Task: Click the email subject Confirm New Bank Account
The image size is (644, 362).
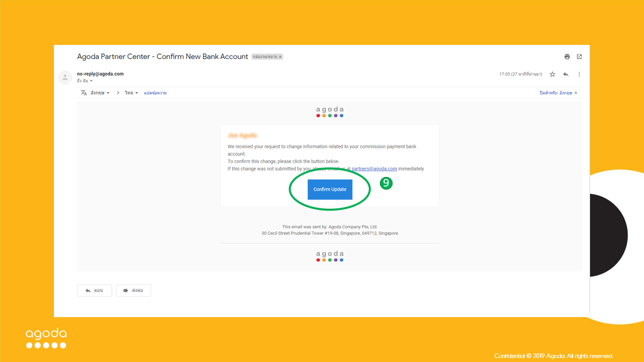Action: pyautogui.click(x=163, y=56)
